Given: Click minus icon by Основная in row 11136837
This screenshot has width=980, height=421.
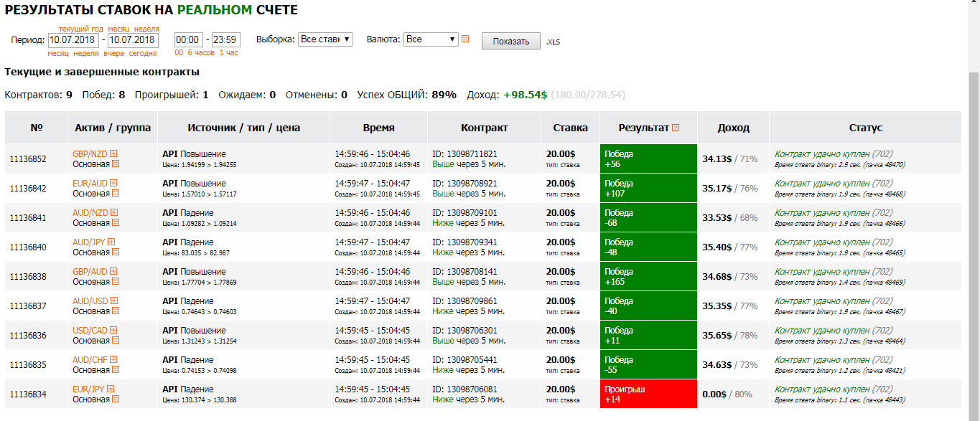Looking at the screenshot, I should pos(116,311).
